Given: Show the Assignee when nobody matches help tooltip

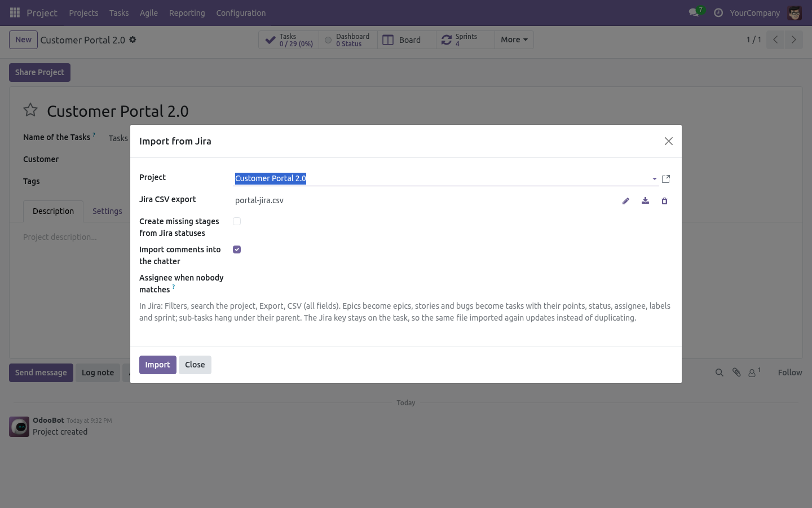Looking at the screenshot, I should 174,287.
